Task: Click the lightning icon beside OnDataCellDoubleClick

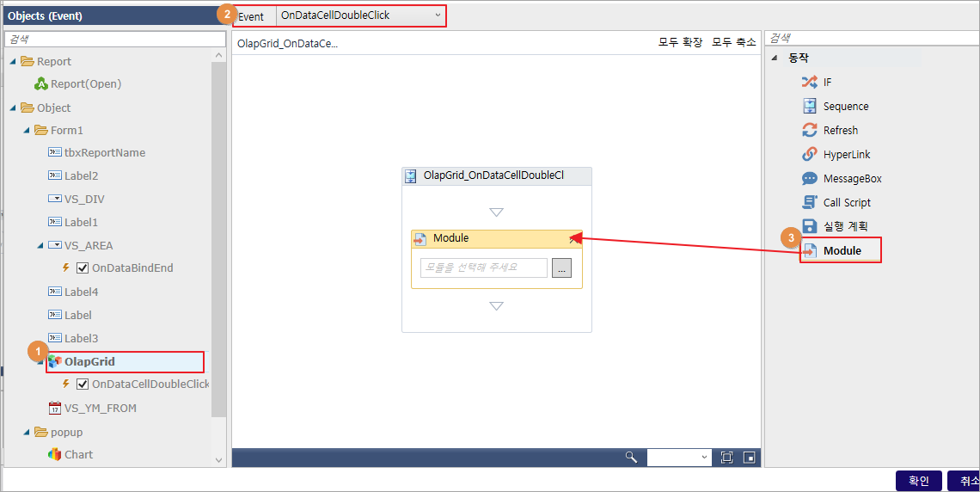Action: pyautogui.click(x=65, y=384)
